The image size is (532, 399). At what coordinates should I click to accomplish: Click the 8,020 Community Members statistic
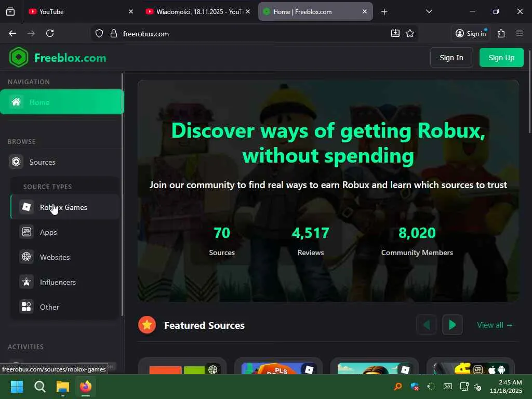(x=417, y=241)
